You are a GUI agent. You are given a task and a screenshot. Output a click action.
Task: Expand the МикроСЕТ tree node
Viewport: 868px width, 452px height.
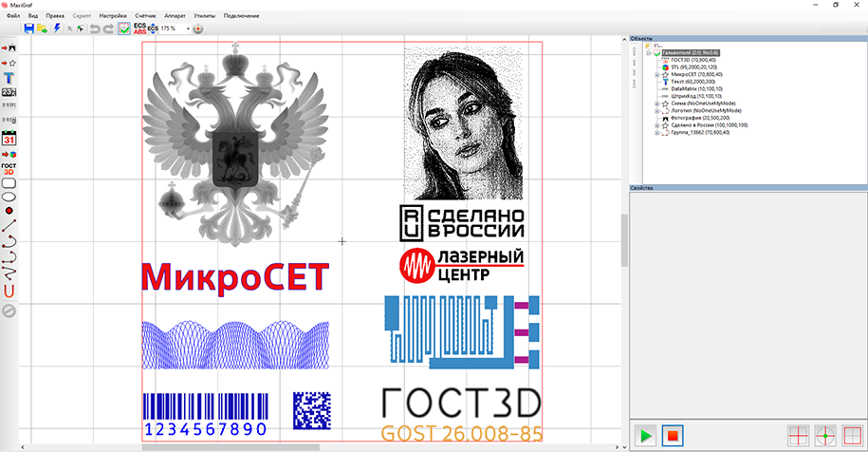(657, 74)
